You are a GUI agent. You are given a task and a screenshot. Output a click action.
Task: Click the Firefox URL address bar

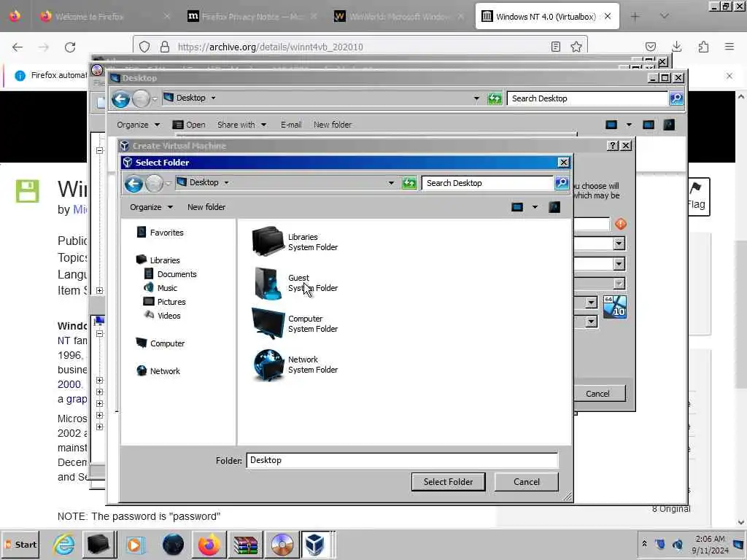click(x=362, y=47)
